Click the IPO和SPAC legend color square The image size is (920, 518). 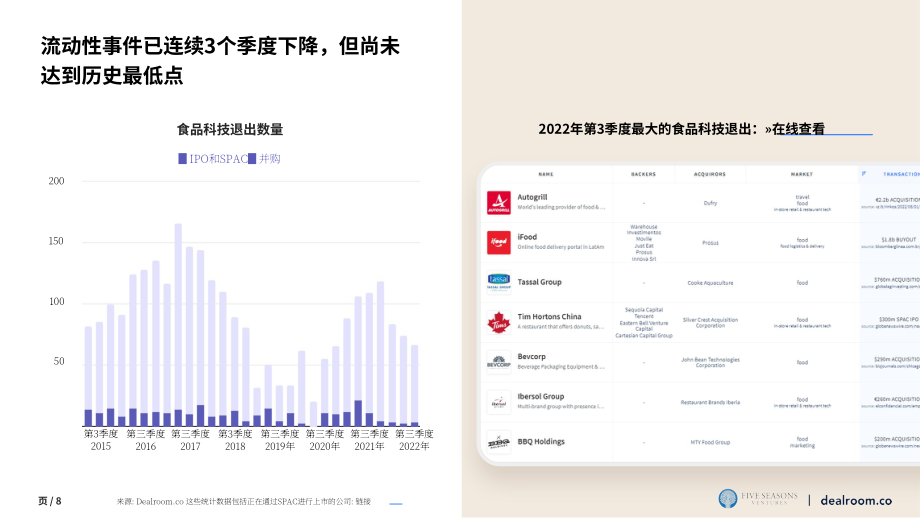coord(182,158)
